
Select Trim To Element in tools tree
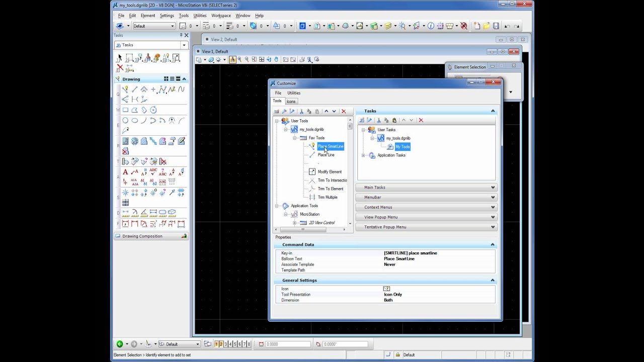tap(331, 189)
